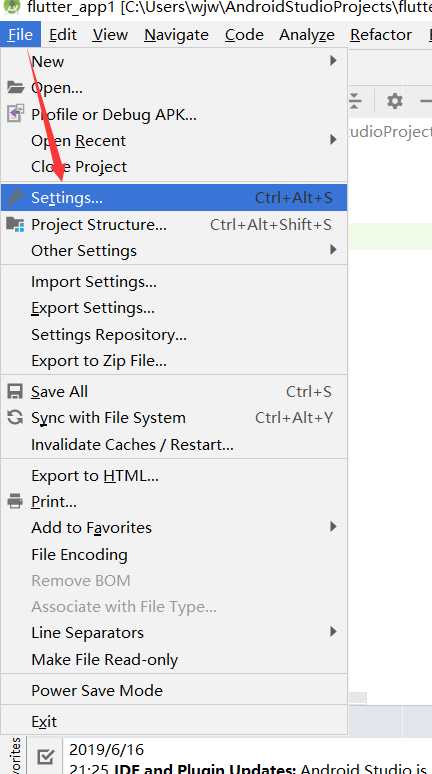The image size is (432, 774).
Task: Click the settings gear icon in panel toolbar
Action: click(394, 101)
